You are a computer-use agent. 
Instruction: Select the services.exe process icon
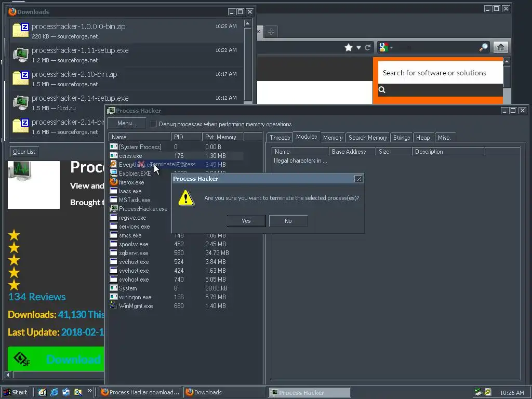click(x=114, y=226)
